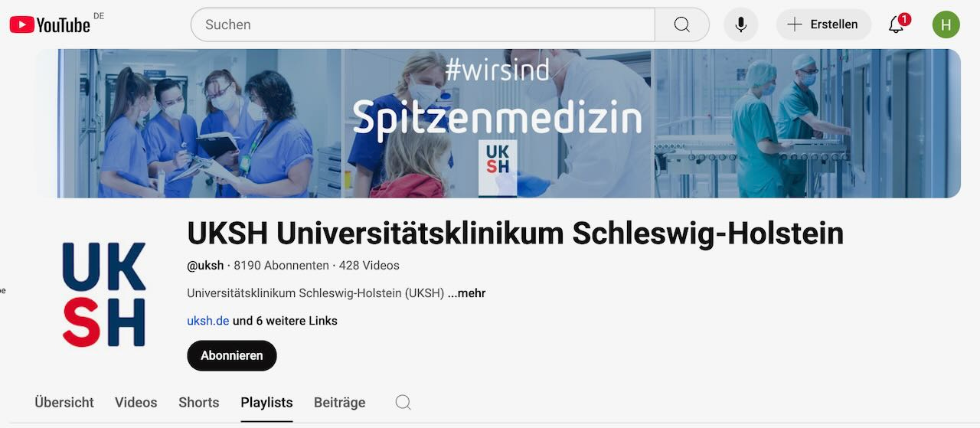The image size is (980, 428).
Task: Select the Playlists tab
Action: pyautogui.click(x=266, y=402)
